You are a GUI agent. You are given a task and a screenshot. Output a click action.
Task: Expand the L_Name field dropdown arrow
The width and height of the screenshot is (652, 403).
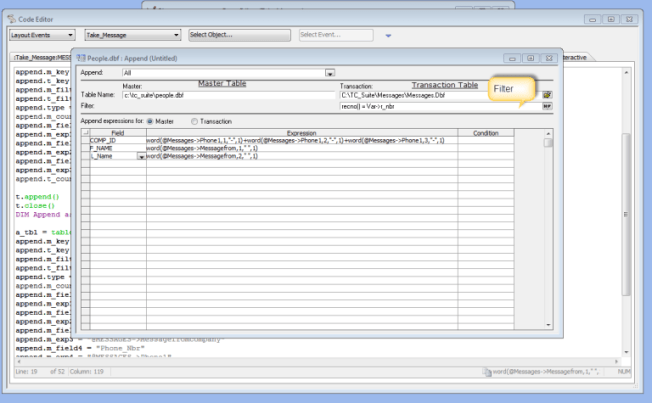(x=141, y=156)
